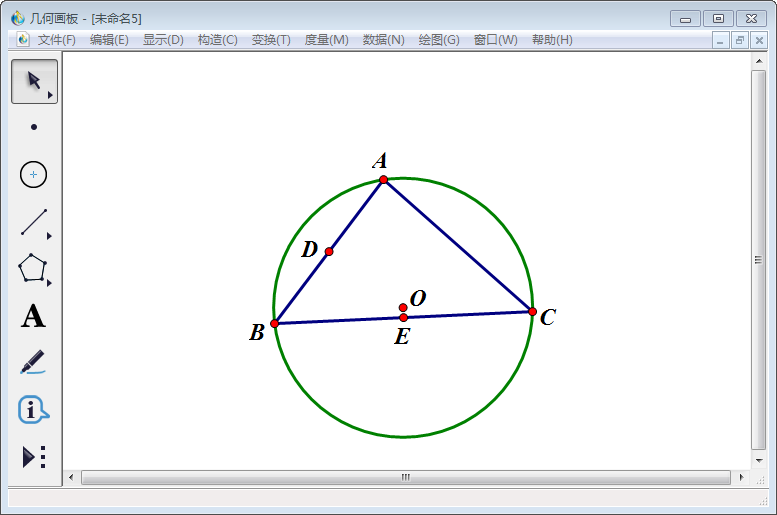This screenshot has height=515, width=777.
Task: Click the horizontal scrollbar left arrow
Action: pos(71,477)
